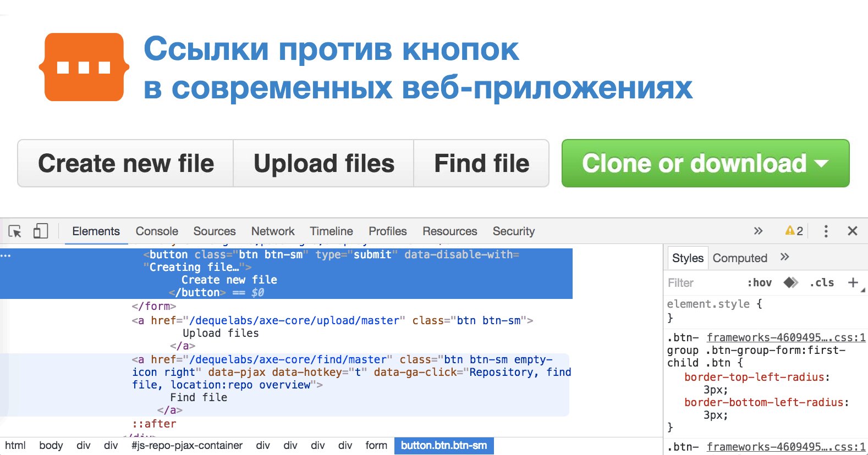Screen dimensions: 868x455
Task: Click the diamond icon in Styles filter bar
Action: [x=790, y=282]
